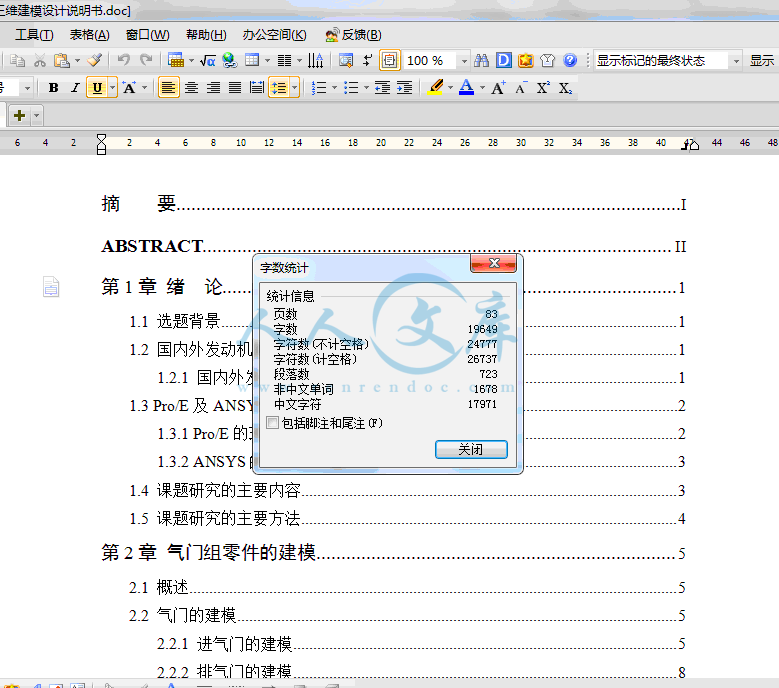Expand the insert table dropdown arrow

(191, 61)
